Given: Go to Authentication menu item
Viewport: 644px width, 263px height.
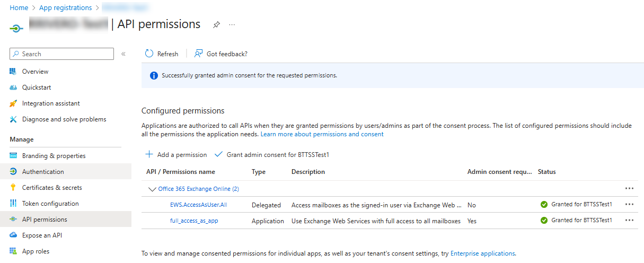Looking at the screenshot, I should 43,172.
